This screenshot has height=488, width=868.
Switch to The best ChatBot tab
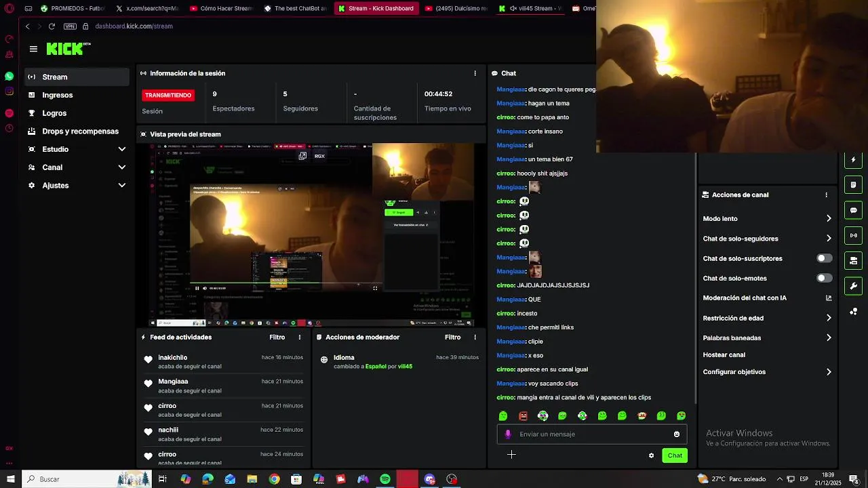(295, 9)
